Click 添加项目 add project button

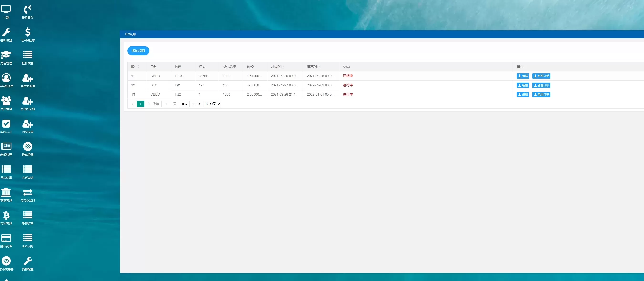coord(138,51)
